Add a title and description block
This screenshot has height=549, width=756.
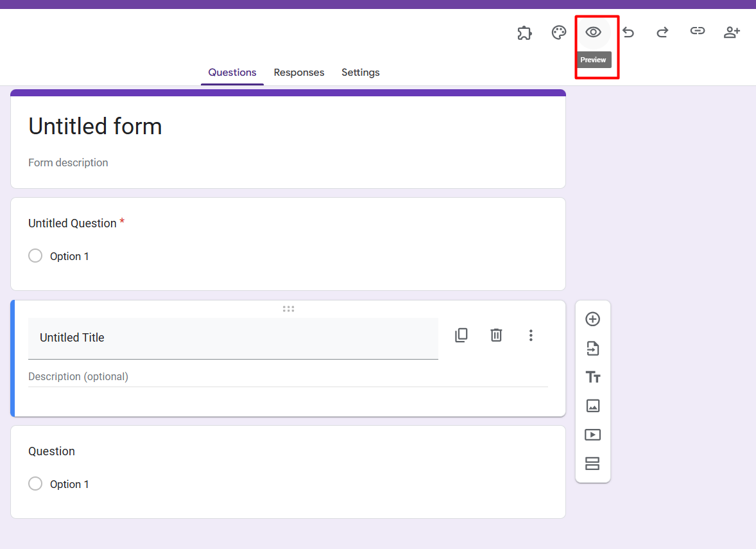pos(592,377)
